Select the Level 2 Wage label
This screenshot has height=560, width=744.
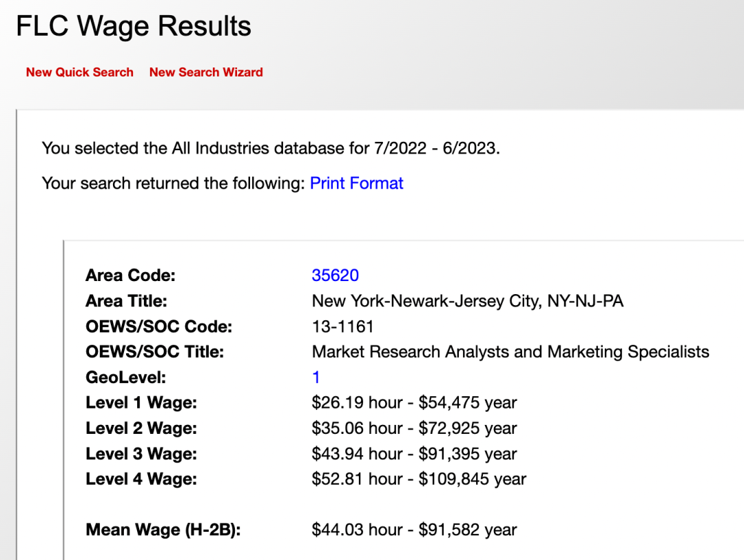click(x=141, y=428)
